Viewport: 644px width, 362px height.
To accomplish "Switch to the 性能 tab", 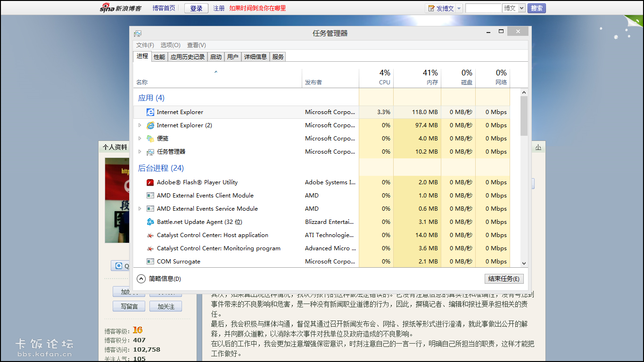I will pos(159,57).
